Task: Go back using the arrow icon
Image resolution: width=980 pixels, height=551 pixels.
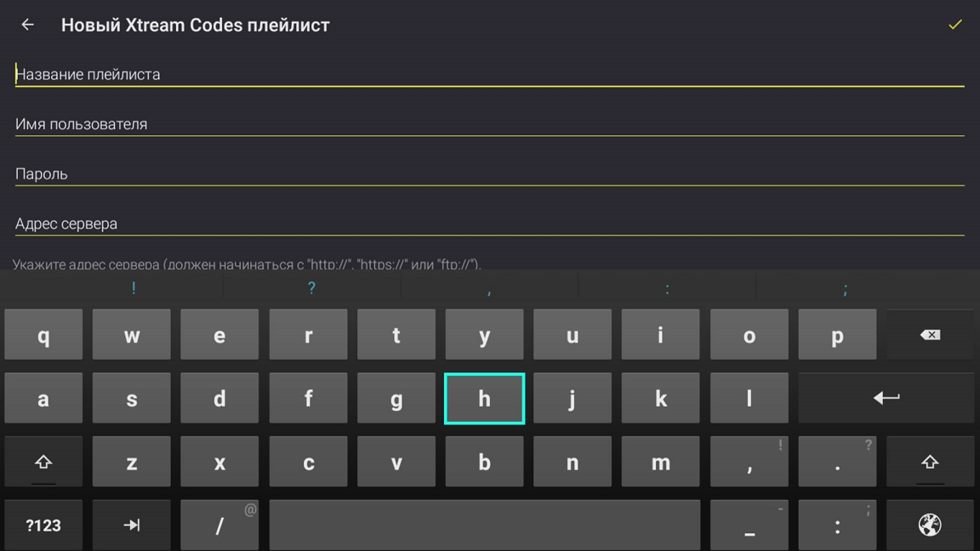Action: tap(28, 25)
